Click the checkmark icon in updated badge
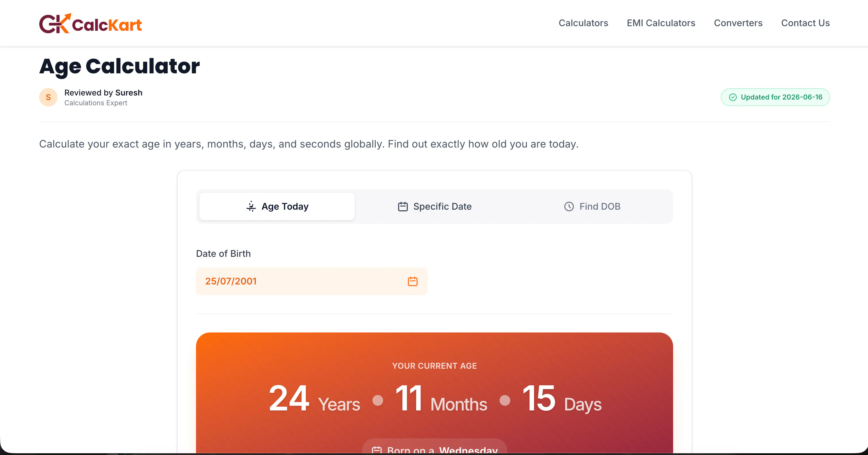The image size is (868, 455). tap(733, 97)
